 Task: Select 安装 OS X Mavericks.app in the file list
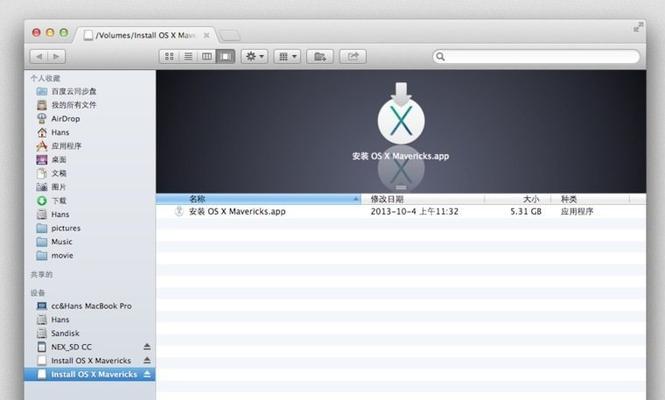tap(237, 211)
